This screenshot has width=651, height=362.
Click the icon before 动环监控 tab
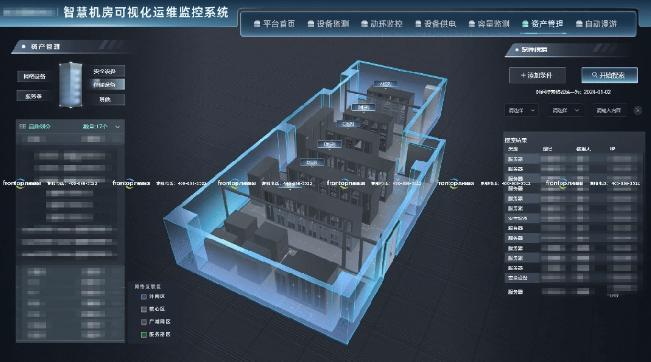pos(365,24)
